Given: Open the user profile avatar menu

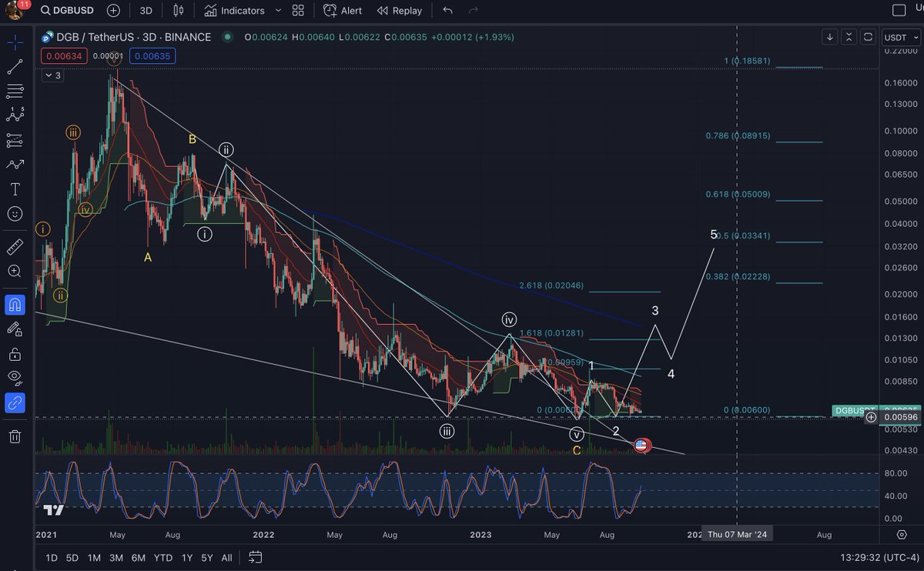Looking at the screenshot, I should pyautogui.click(x=13, y=10).
